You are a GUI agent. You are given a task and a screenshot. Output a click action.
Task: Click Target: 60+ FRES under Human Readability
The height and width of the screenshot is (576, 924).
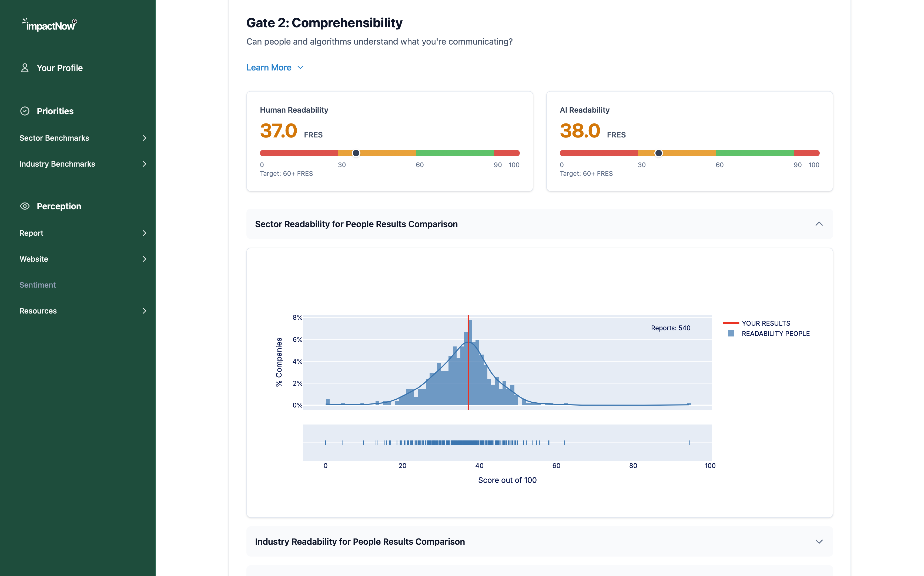click(287, 174)
